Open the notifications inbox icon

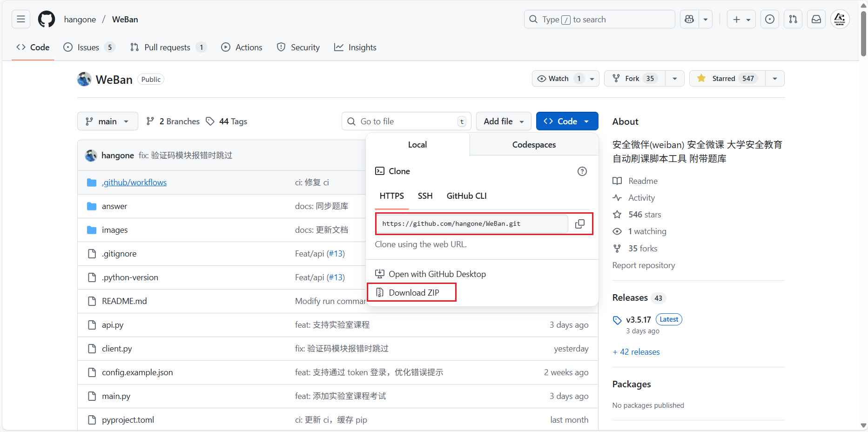coord(816,20)
